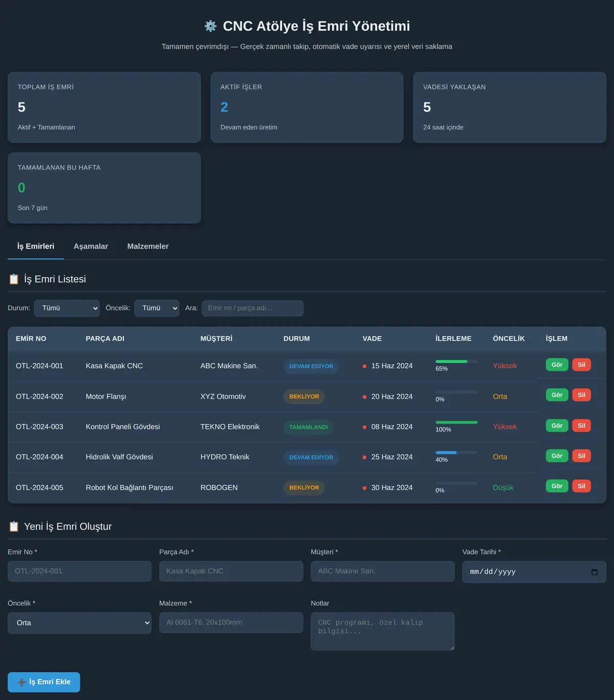Focus the Parça Adı input field
Screen dimensions: 614x700
tap(231, 571)
